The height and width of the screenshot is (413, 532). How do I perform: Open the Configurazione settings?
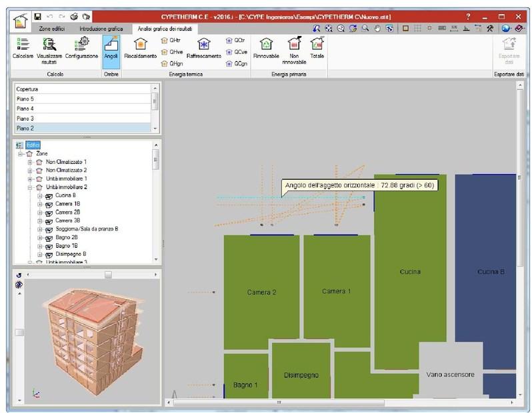click(x=81, y=48)
